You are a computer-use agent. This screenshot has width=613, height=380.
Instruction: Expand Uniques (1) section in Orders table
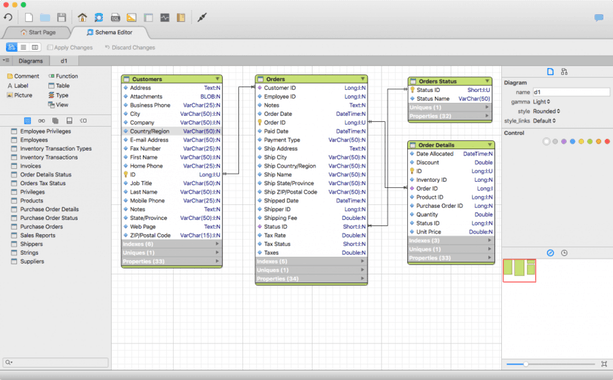[x=312, y=270]
